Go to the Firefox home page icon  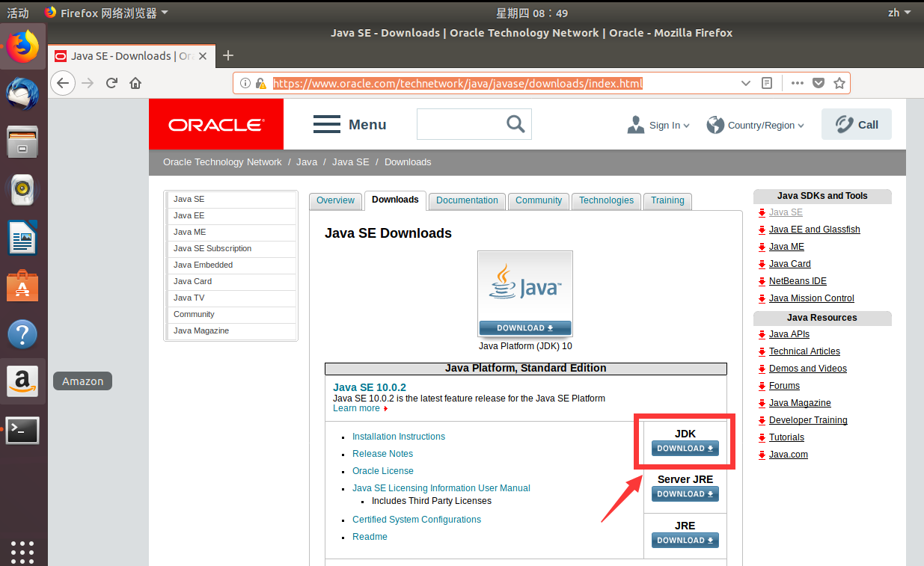[x=135, y=83]
